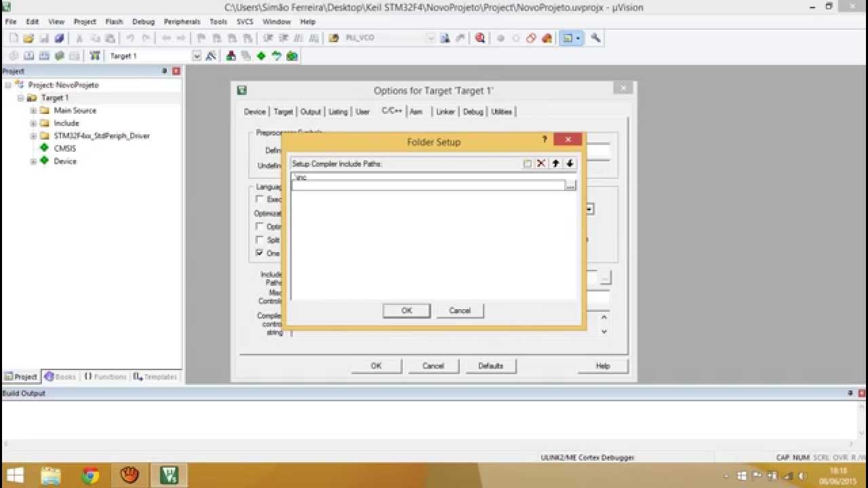The image size is (868, 488).
Task: Collapse the Project: NovoProjeto root node
Action: click(8, 85)
